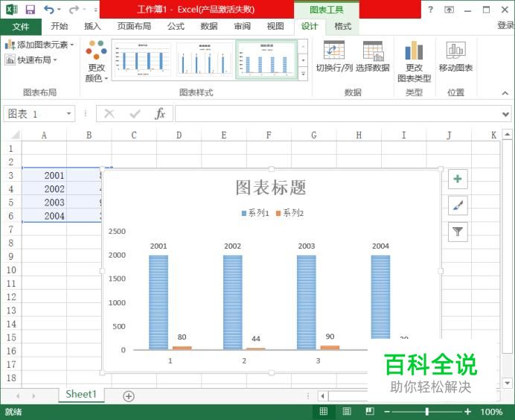Open the Formulas tab
Image resolution: width=515 pixels, height=420 pixels.
coord(176,26)
